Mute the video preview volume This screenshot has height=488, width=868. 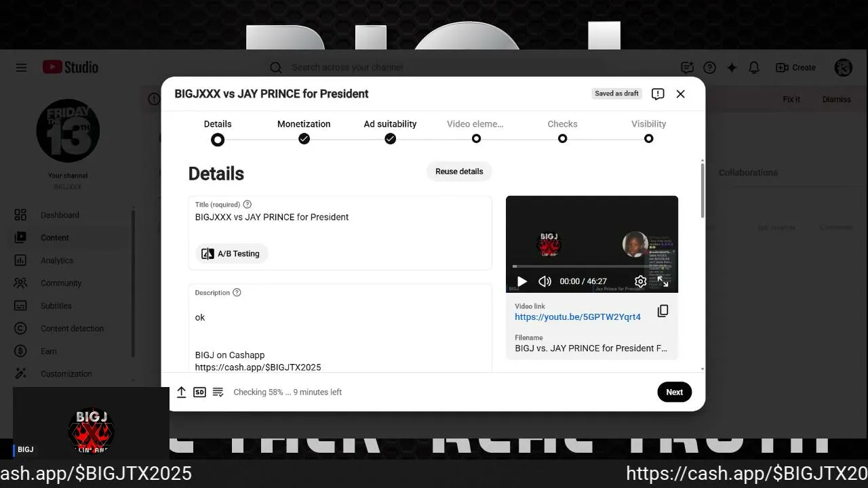coord(545,281)
